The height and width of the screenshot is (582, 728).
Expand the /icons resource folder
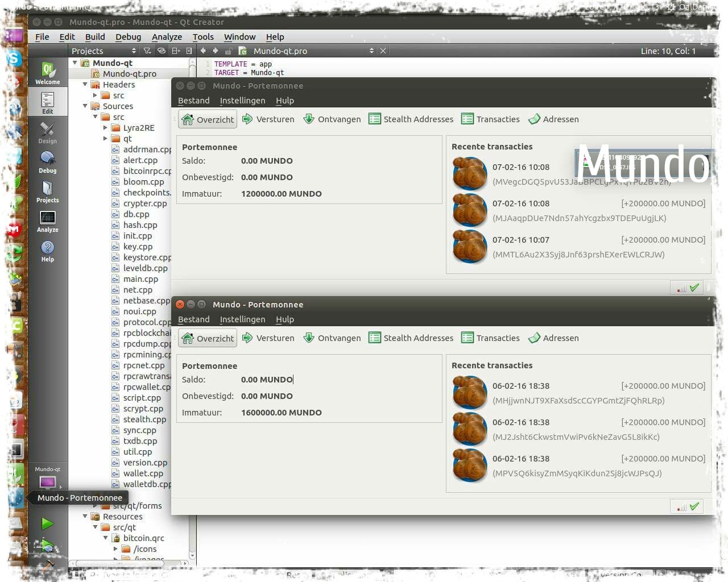tap(115, 548)
